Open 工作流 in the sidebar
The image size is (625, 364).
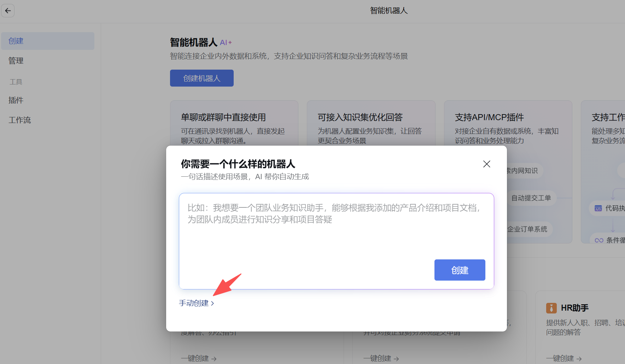20,120
